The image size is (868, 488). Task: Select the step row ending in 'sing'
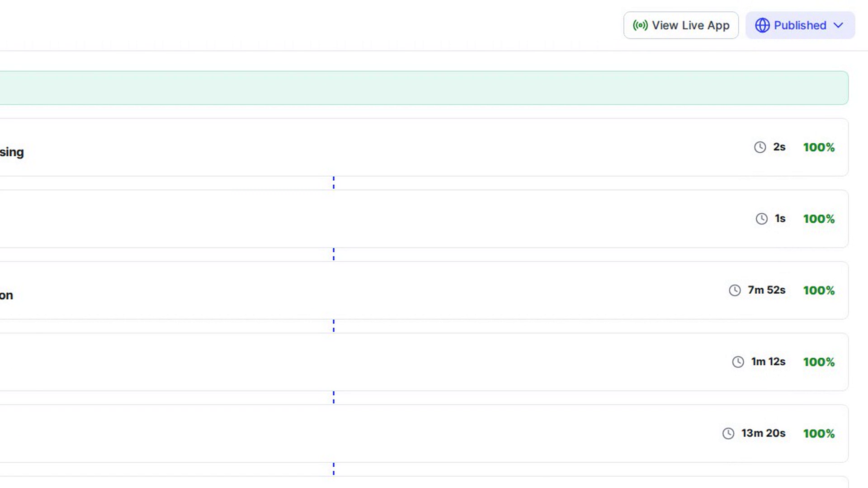tap(424, 147)
